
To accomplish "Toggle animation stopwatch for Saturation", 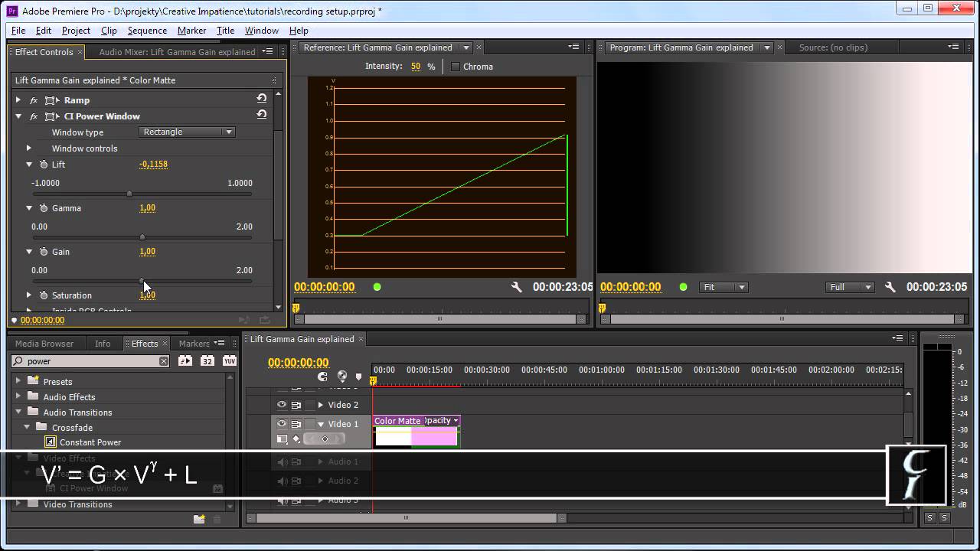I will click(x=43, y=295).
